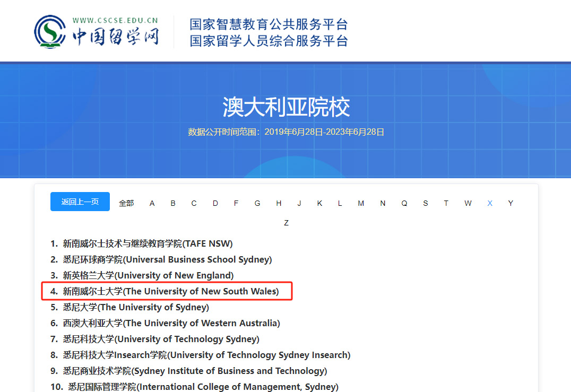
Task: Click the 国家智慧教育公共服务平台 header text
Action: [x=269, y=24]
